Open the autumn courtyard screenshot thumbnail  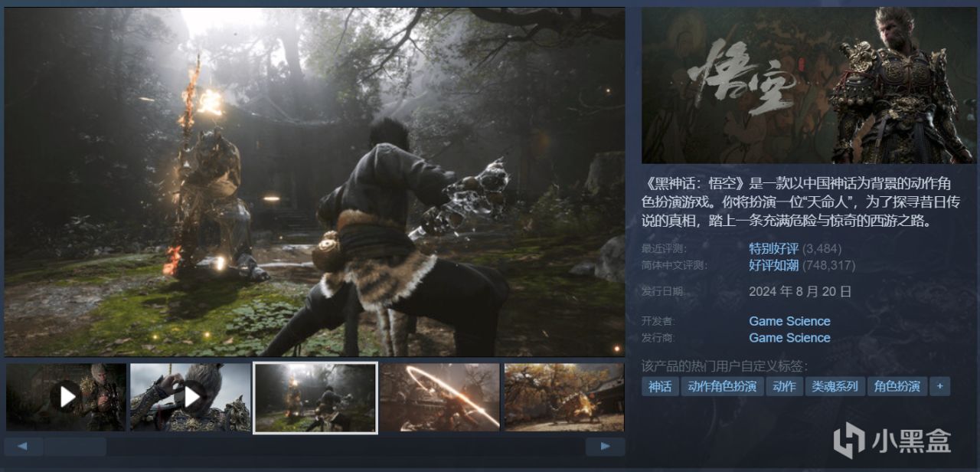point(564,397)
